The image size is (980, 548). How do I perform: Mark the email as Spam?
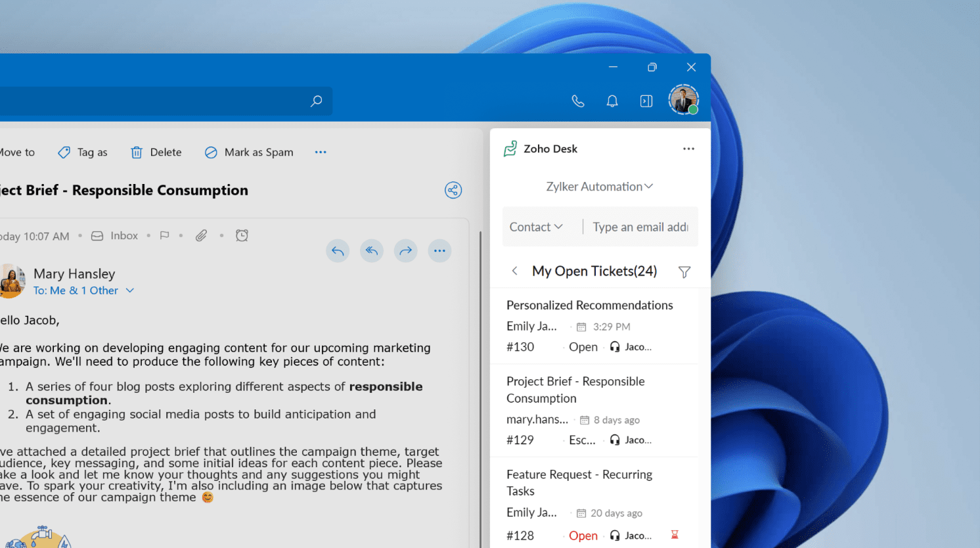[x=249, y=152]
